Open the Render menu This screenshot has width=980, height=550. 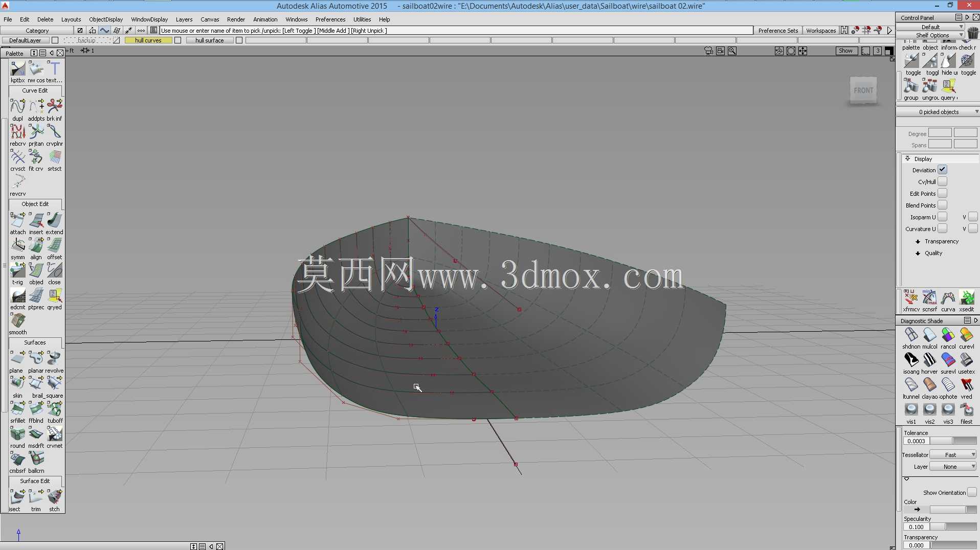tap(236, 19)
